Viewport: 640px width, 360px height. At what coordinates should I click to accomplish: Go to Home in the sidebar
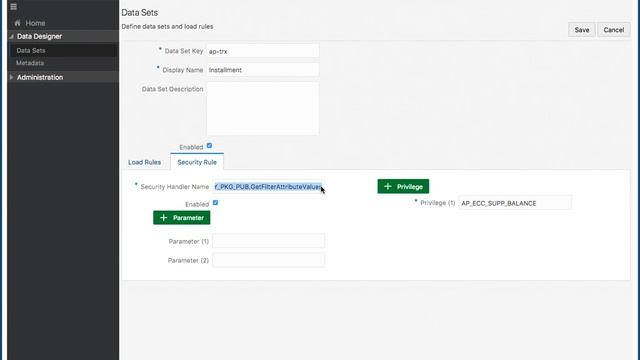pyautogui.click(x=35, y=23)
